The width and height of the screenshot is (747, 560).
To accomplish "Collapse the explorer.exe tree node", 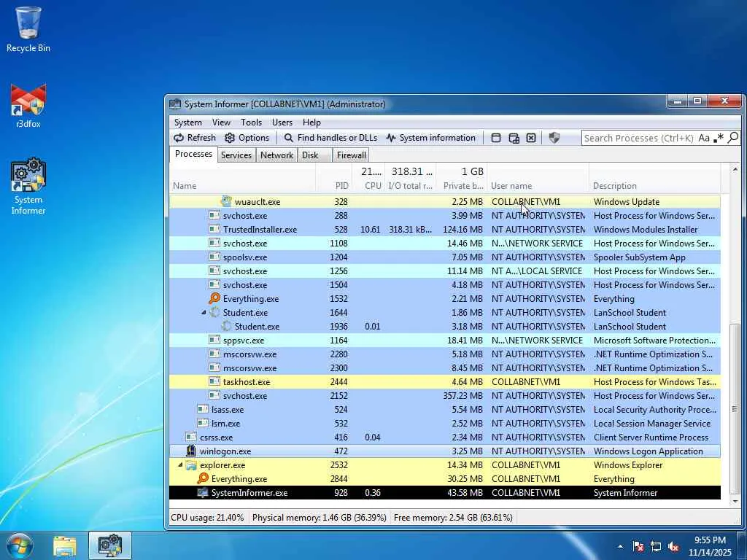I will tap(181, 465).
